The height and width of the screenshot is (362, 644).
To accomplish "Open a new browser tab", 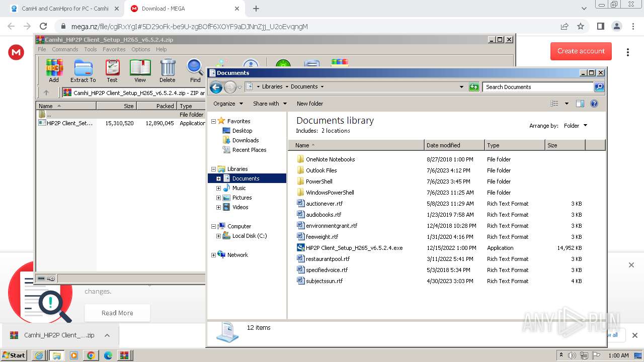I will click(x=256, y=9).
